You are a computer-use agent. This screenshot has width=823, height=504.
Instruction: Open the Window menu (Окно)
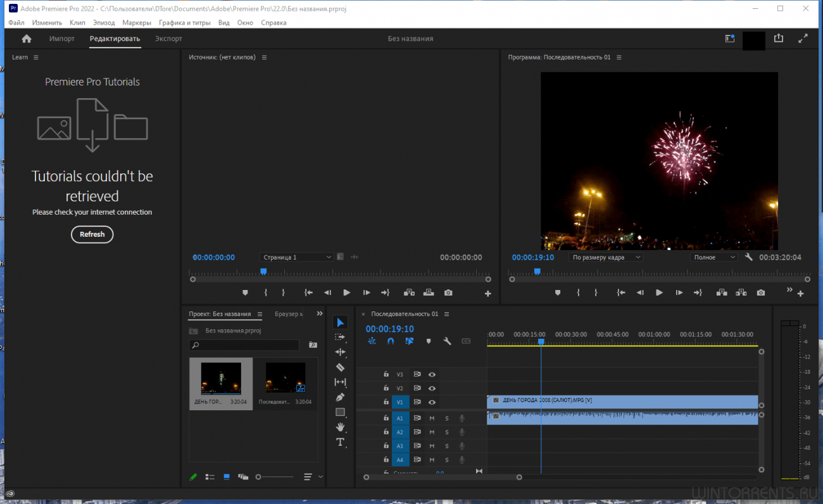point(245,22)
